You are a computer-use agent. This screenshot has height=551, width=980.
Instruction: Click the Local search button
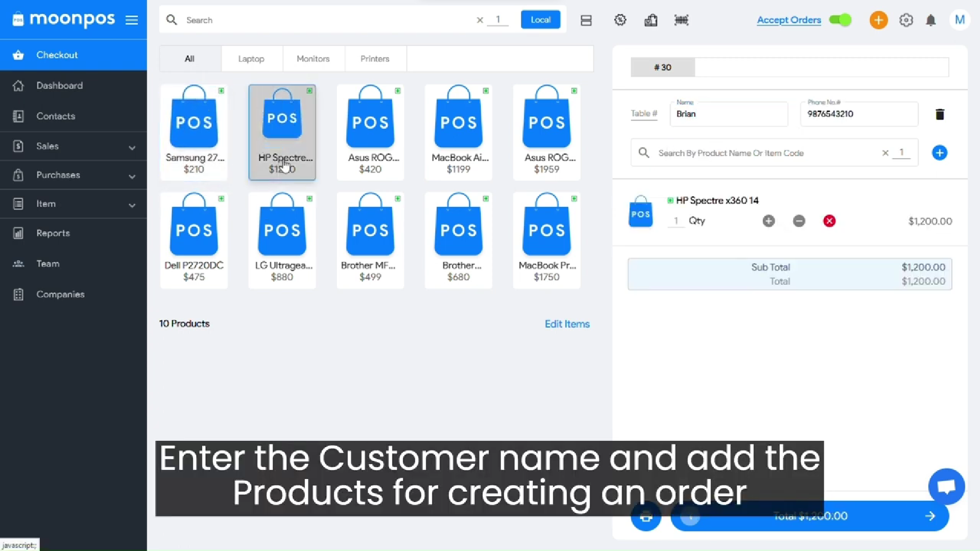click(x=541, y=20)
